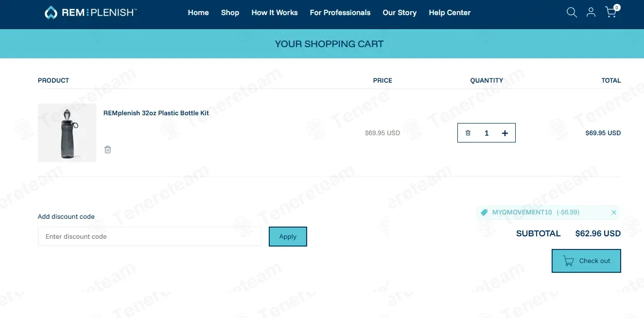Click the MYOMOVEMENT10 discount tag icon
The height and width of the screenshot is (318, 644).
(484, 212)
